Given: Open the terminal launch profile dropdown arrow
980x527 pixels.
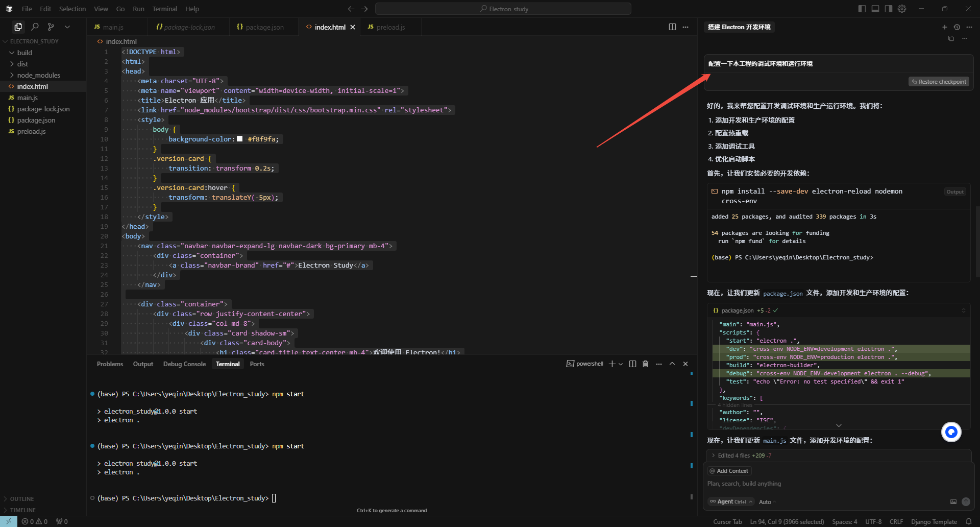Looking at the screenshot, I should [621, 364].
